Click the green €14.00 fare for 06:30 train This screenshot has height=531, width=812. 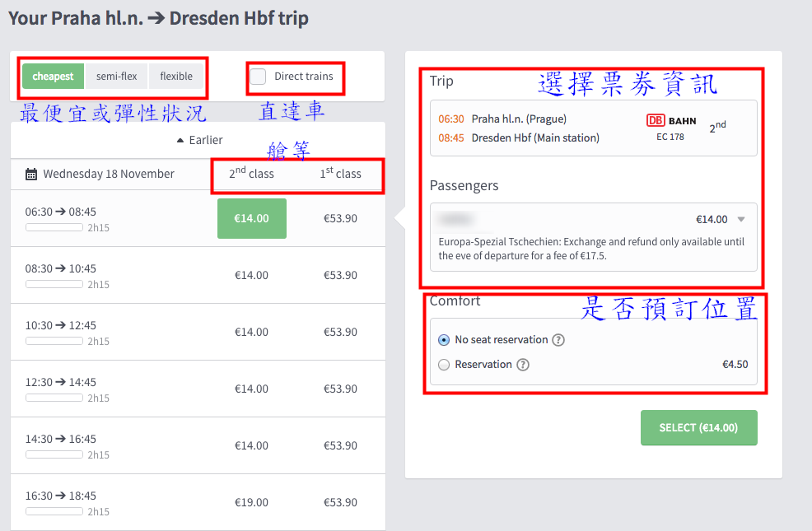pos(251,218)
